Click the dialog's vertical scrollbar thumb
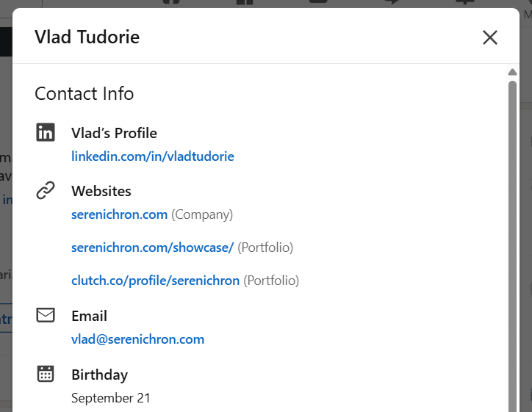 coord(512,242)
